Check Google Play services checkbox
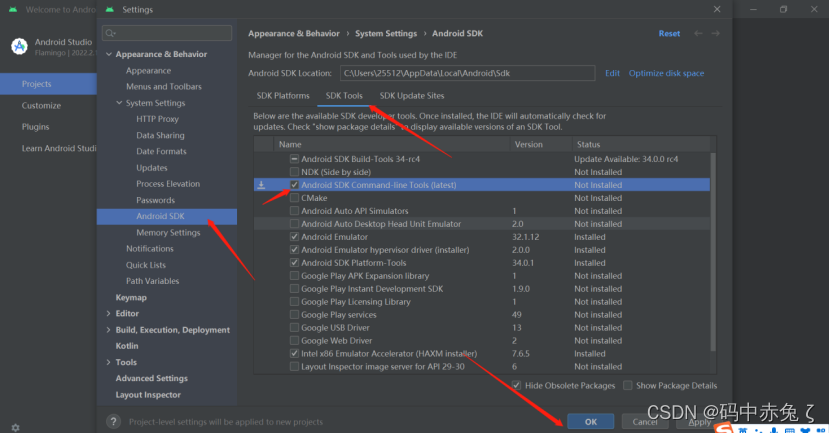Screen dimensions: 830x433 [x=294, y=314]
